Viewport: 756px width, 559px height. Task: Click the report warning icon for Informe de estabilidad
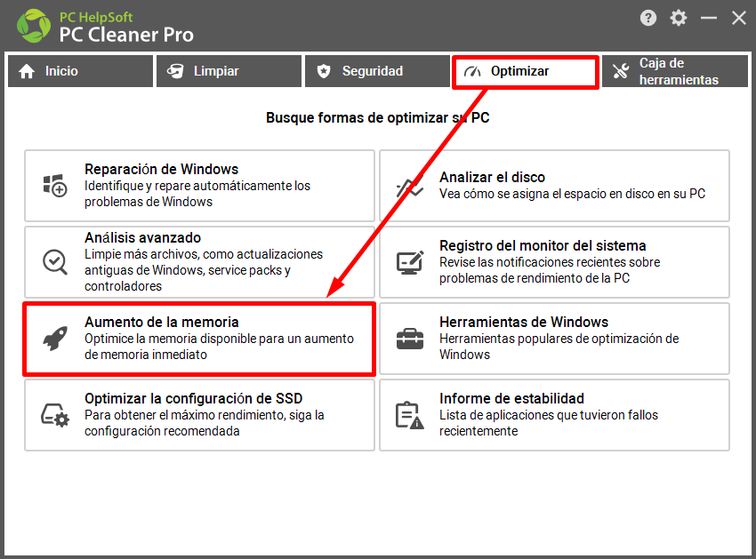410,415
